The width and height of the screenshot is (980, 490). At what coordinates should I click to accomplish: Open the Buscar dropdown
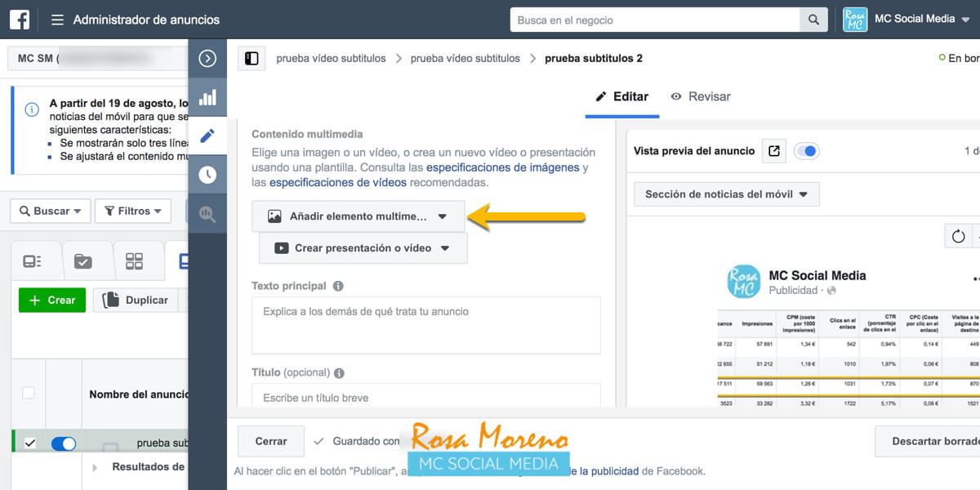click(x=50, y=211)
